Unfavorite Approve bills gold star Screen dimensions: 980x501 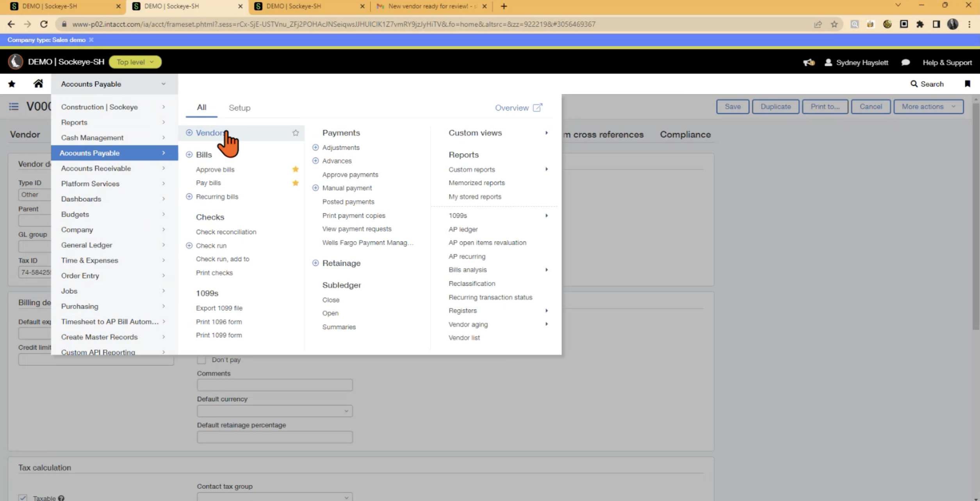tap(296, 169)
